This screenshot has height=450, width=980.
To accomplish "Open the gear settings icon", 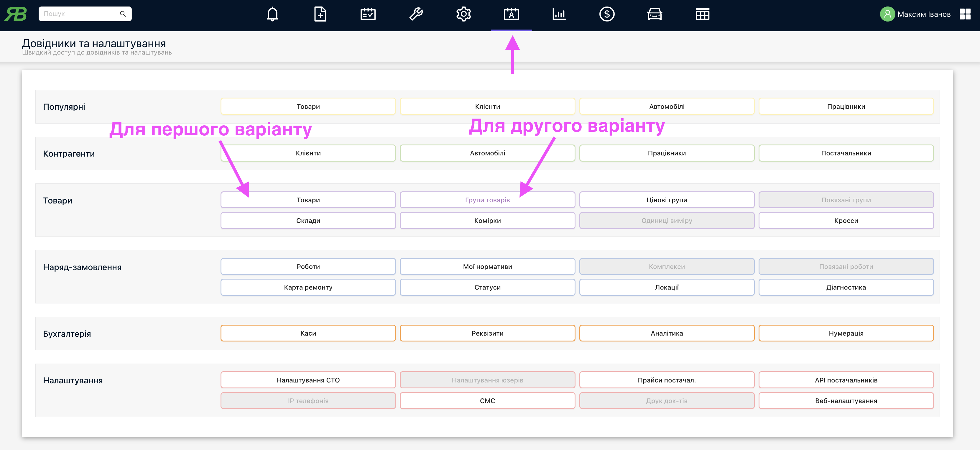I will [x=463, y=14].
